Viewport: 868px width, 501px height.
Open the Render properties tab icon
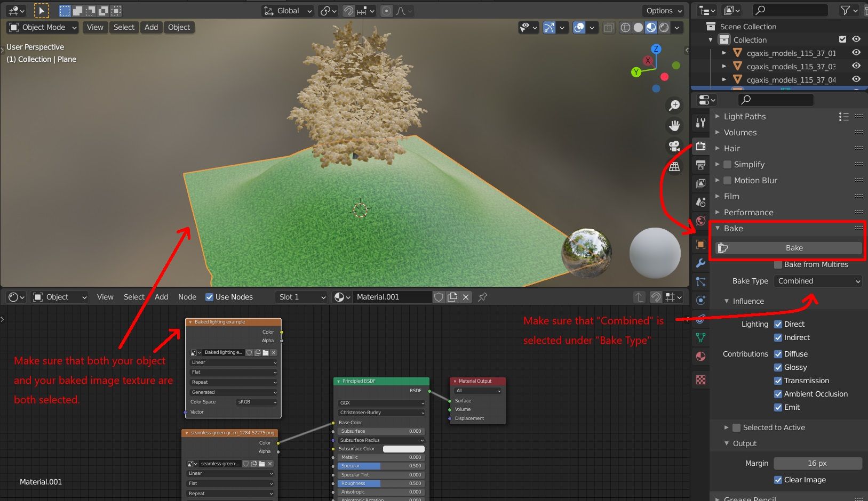point(701,146)
